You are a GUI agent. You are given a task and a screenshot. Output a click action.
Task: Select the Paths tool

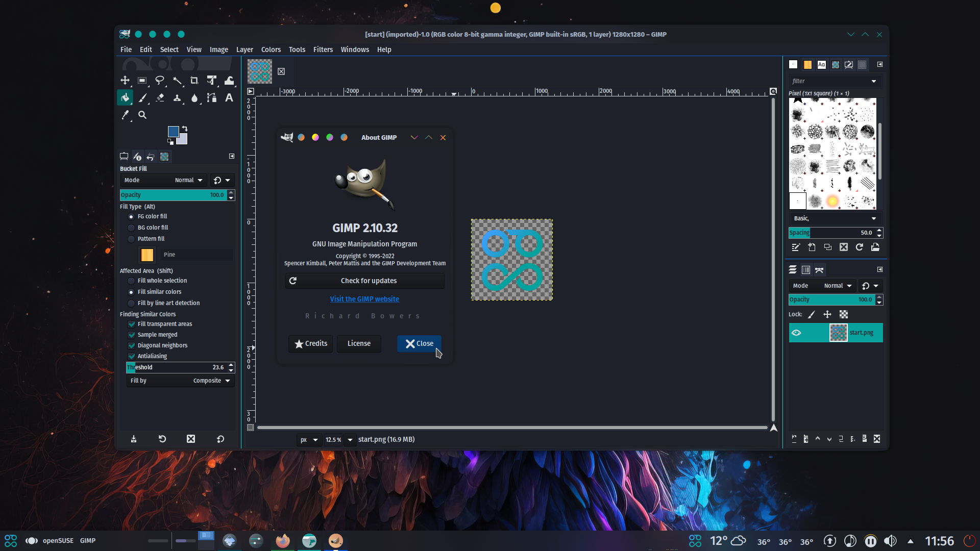212,98
